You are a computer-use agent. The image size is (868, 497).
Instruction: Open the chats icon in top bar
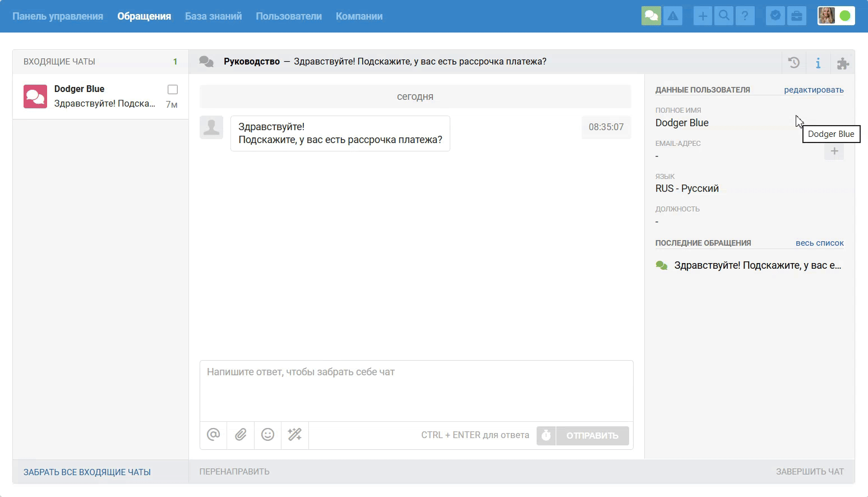pos(651,16)
